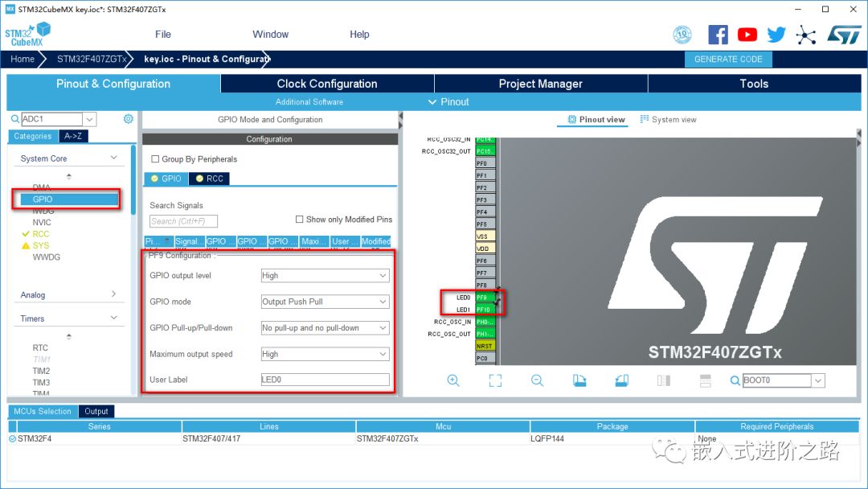This screenshot has height=489, width=868.
Task: Collapse the System Core category
Action: [x=113, y=158]
